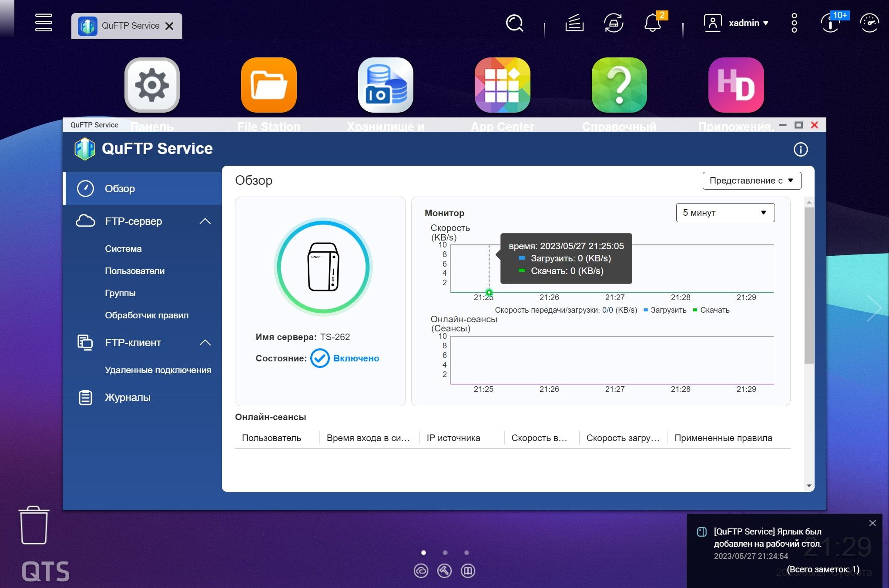Open the QTS main menu hamburger icon
This screenshot has width=889, height=588.
(44, 23)
